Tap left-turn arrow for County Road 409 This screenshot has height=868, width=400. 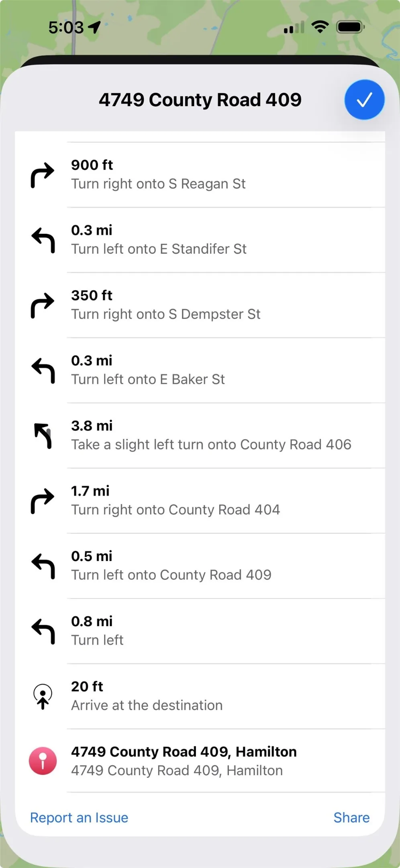[x=43, y=566]
